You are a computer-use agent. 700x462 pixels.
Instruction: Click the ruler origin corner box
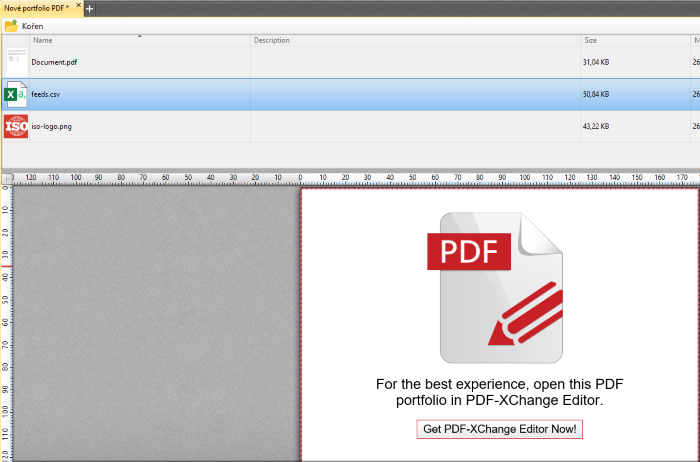pos(7,179)
